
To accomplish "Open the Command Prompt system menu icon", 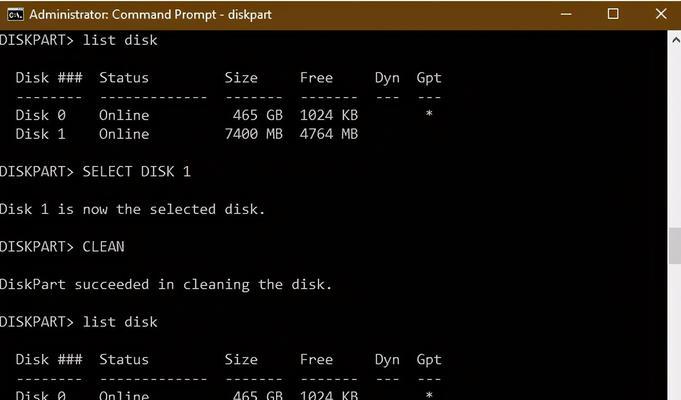I will pyautogui.click(x=15, y=14).
